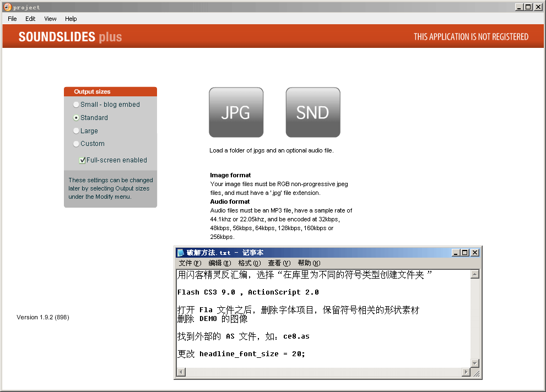Select the Custom output size

[89, 144]
